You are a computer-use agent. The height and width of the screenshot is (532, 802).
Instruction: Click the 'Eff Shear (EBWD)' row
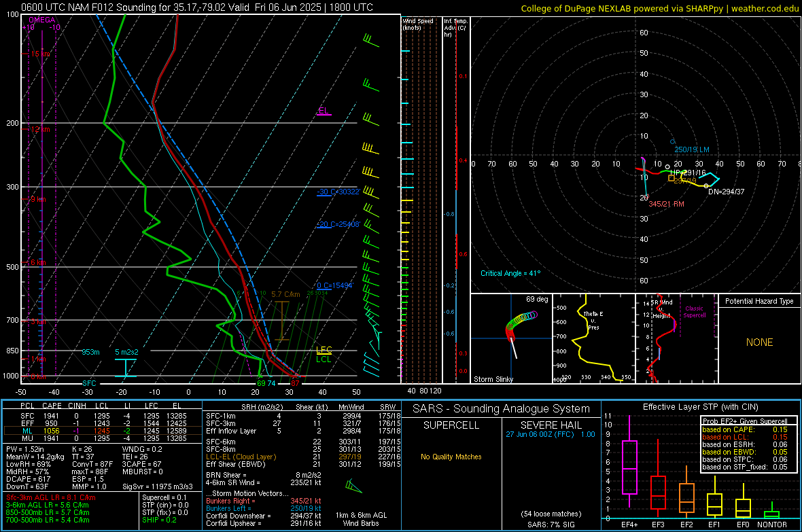pos(303,465)
